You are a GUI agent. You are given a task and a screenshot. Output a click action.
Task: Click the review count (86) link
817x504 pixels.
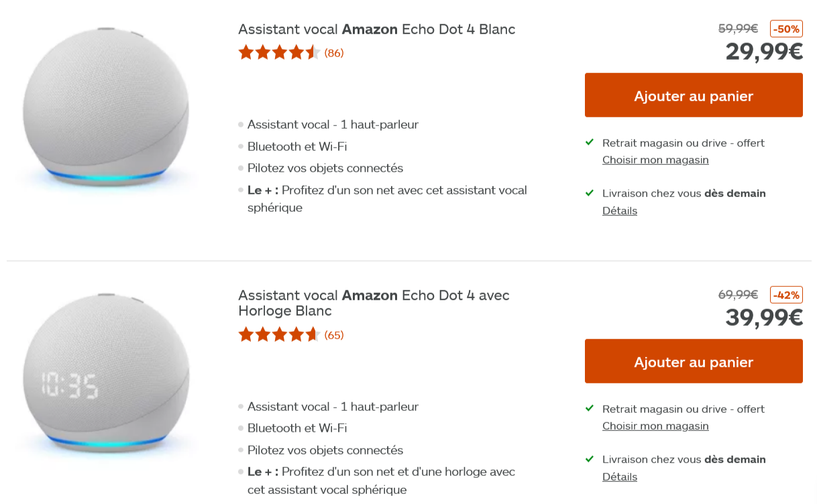(x=334, y=52)
